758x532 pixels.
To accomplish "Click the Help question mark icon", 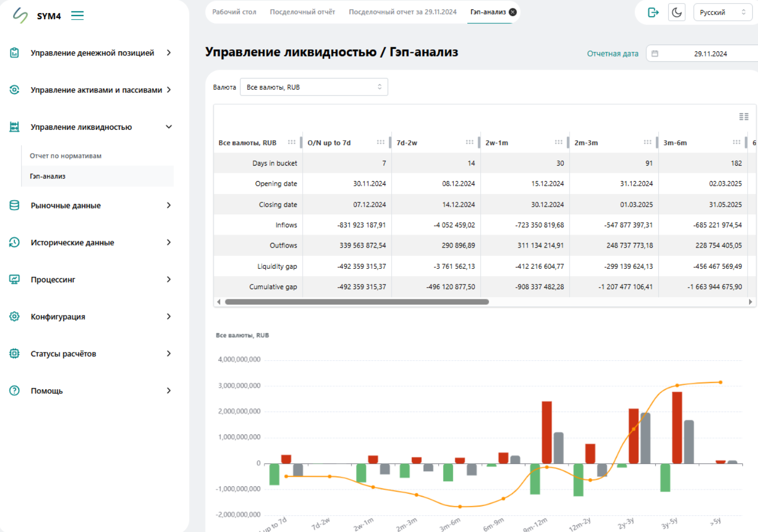I will 15,391.
